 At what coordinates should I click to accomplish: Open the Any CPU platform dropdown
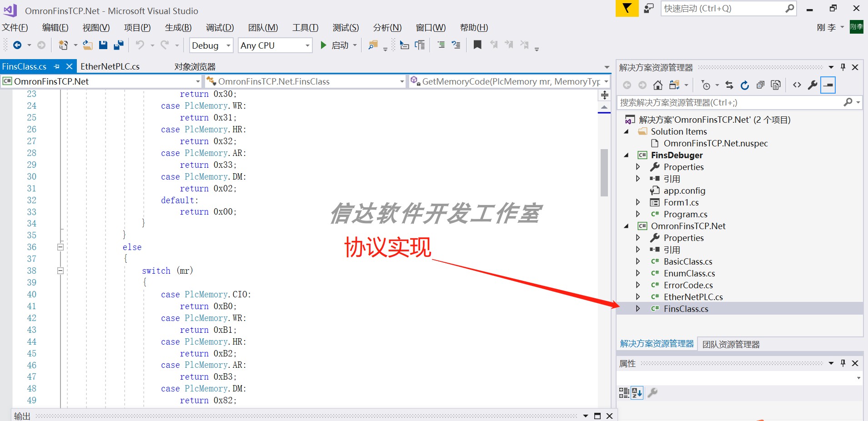coord(307,45)
